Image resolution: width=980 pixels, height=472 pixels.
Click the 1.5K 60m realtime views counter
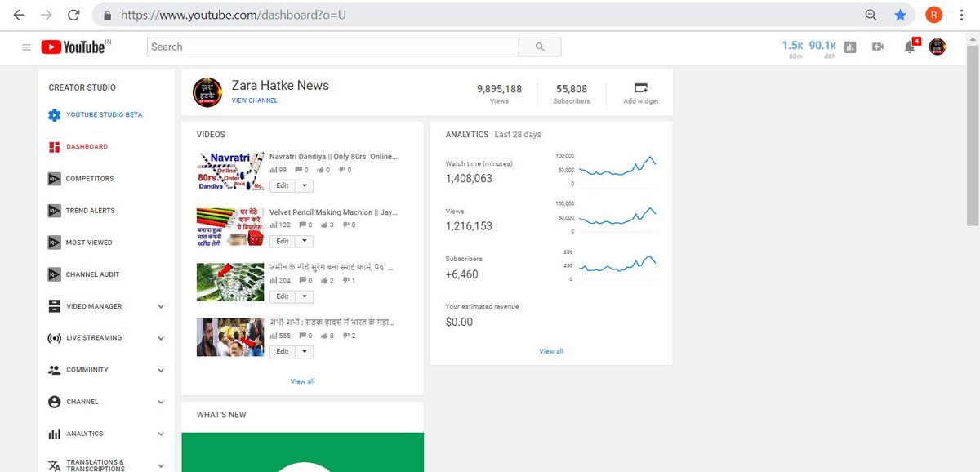pos(792,48)
